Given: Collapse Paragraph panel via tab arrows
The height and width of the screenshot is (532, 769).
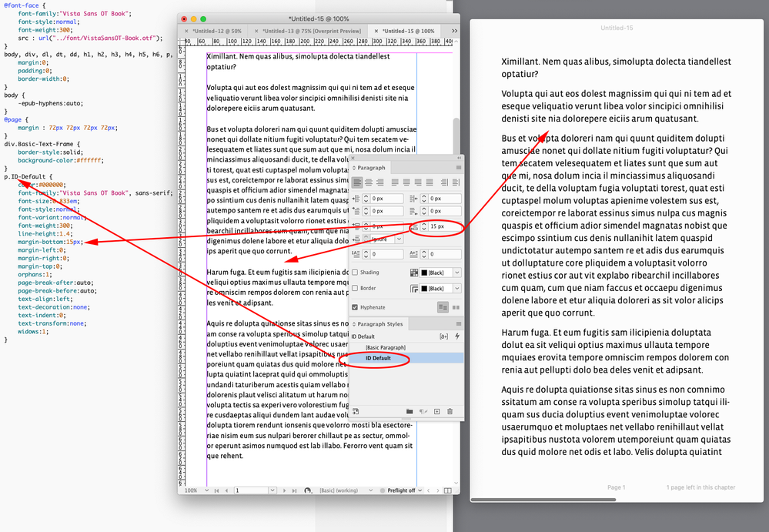Looking at the screenshot, I should [354, 168].
